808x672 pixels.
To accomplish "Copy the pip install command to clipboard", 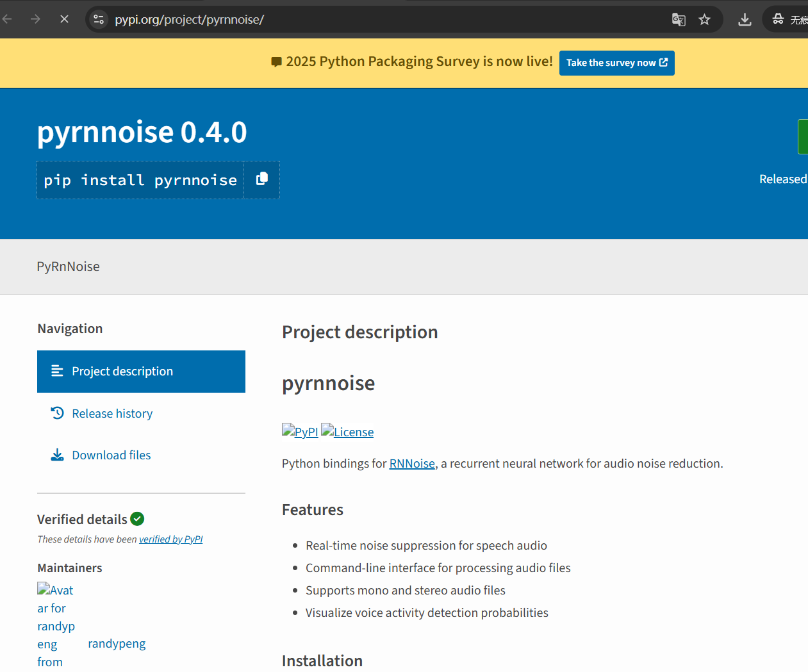I will coord(261,179).
